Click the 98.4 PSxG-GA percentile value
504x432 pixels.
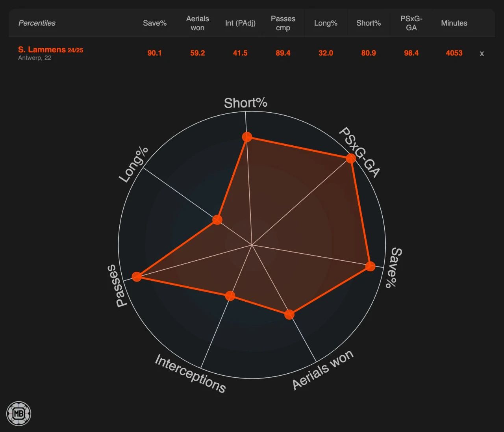click(x=411, y=53)
